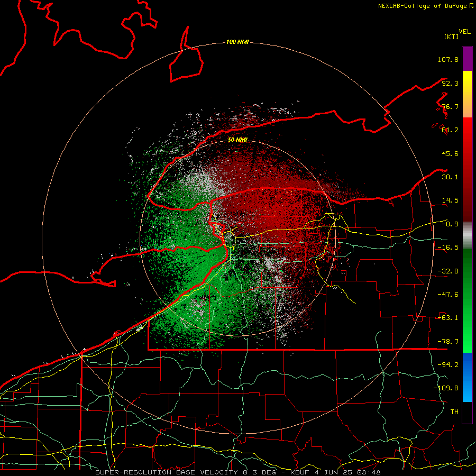Pick the yellow band of velocity color bar
Screen dimensions: 476x476
tap(467, 94)
